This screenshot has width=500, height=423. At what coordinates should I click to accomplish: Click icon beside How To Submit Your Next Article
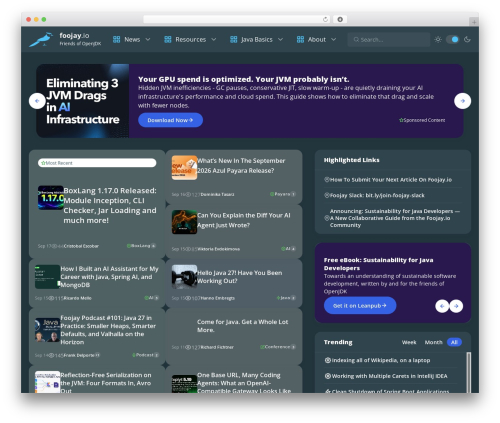[327, 180]
